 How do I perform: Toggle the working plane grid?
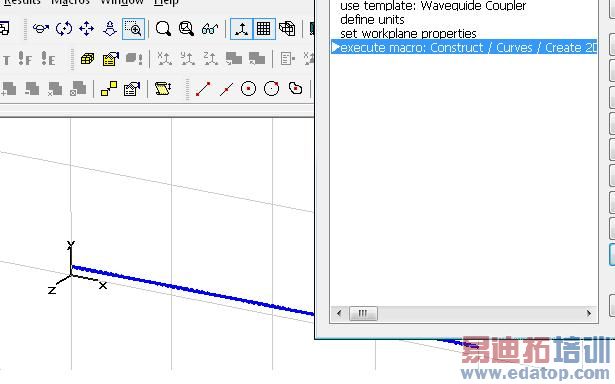point(264,29)
